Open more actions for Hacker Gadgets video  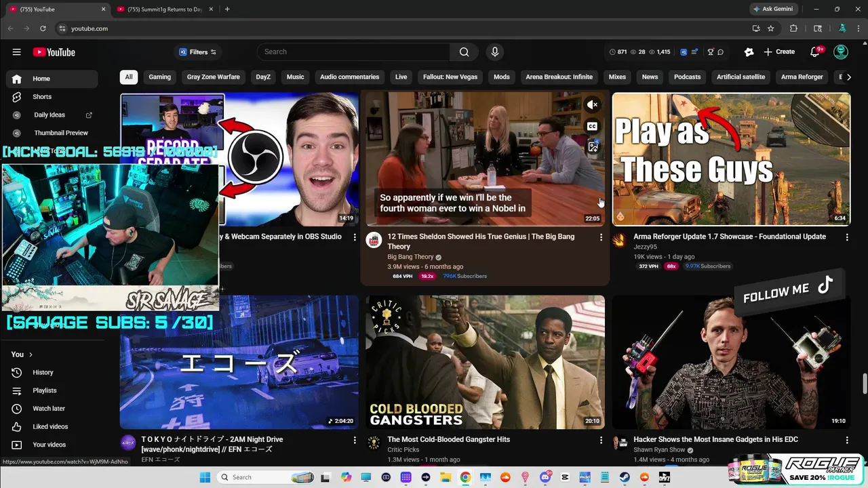[847, 440]
